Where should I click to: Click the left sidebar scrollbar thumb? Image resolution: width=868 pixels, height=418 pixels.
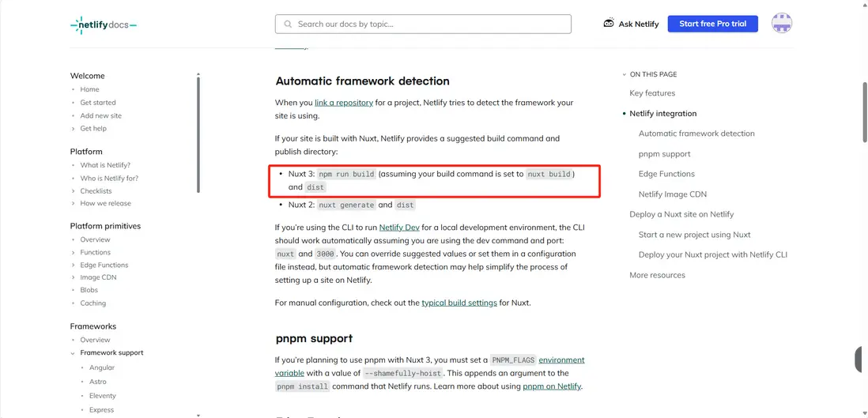pyautogui.click(x=198, y=133)
